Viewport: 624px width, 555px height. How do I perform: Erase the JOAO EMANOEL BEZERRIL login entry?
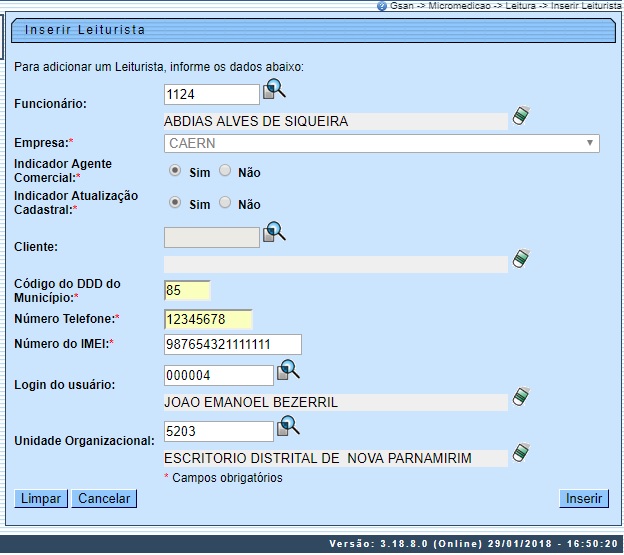point(521,397)
